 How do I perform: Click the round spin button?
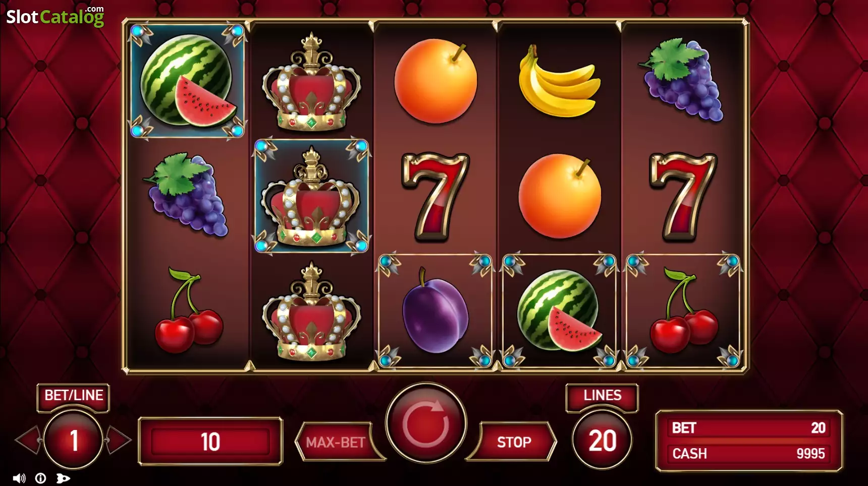tap(426, 423)
